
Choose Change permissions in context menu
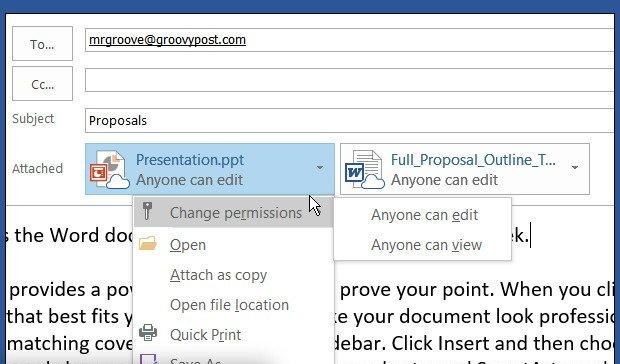(233, 213)
